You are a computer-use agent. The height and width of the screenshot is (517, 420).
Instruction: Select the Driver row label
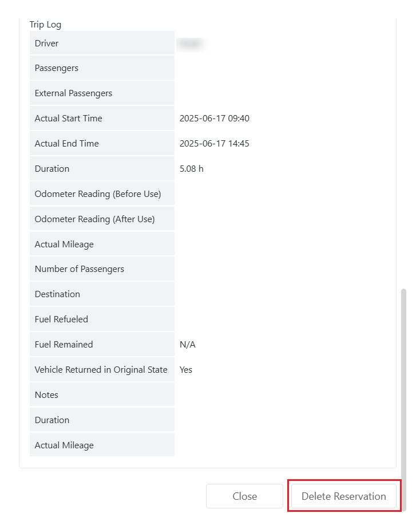pyautogui.click(x=46, y=44)
